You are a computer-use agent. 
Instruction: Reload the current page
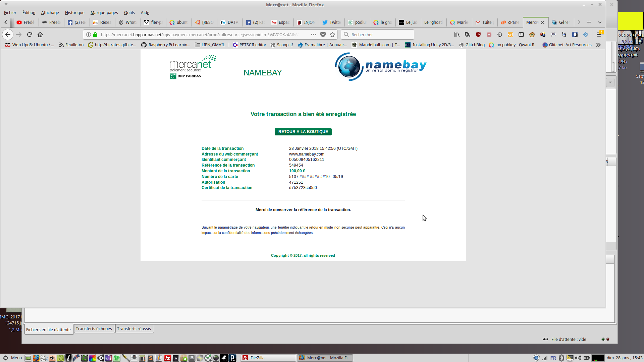pos(30,35)
